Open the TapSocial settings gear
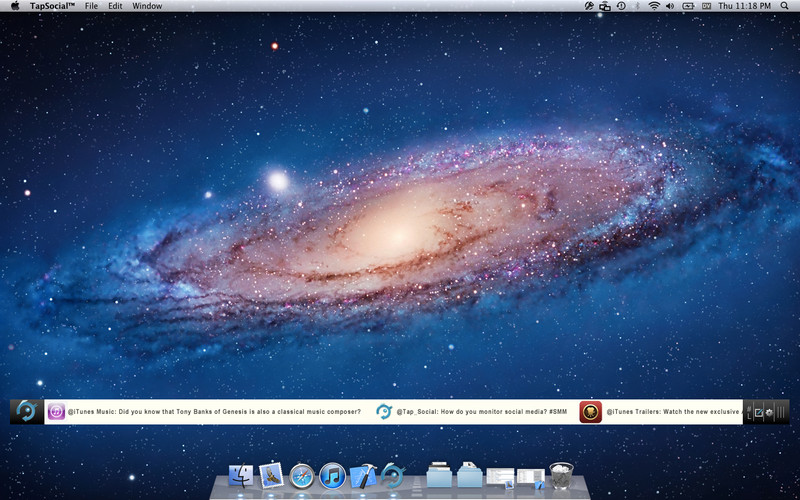 769,412
